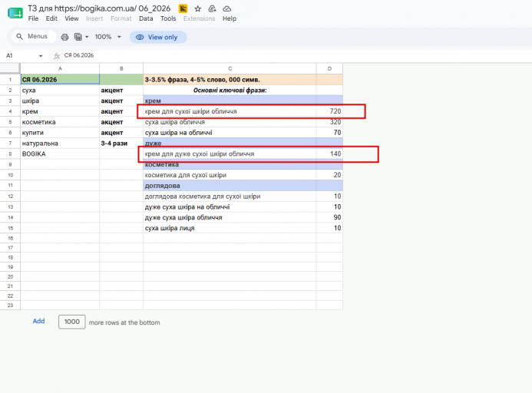Select cell 'суха шкіра обличчя' in row 5
The height and width of the screenshot is (393, 532).
(230, 122)
